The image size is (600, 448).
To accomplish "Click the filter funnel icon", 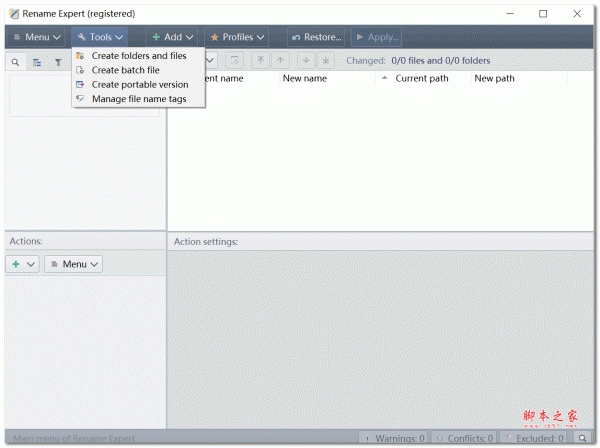I will (x=58, y=62).
